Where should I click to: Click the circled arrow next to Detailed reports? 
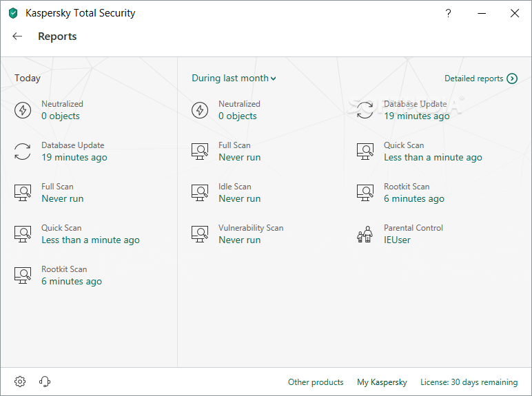(512, 79)
